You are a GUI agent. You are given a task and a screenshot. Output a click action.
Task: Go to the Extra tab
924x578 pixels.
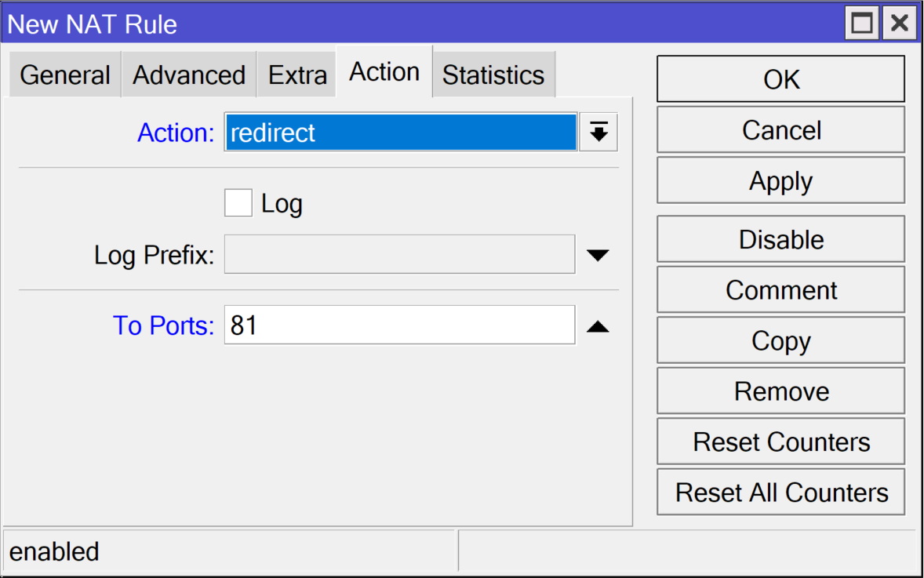pyautogui.click(x=297, y=75)
